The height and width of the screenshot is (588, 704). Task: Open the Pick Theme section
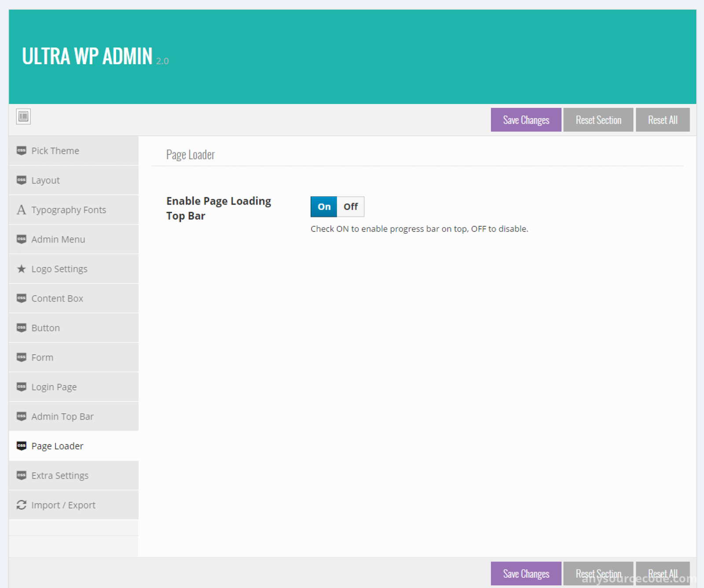73,151
